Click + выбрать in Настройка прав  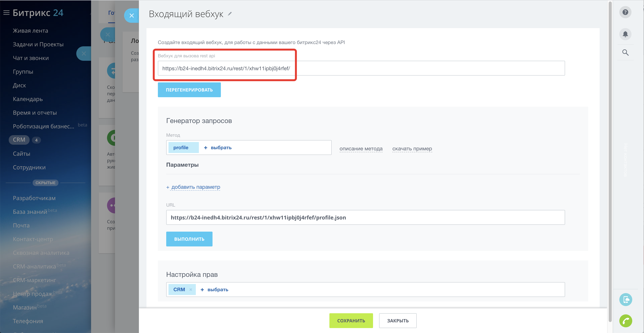click(214, 290)
